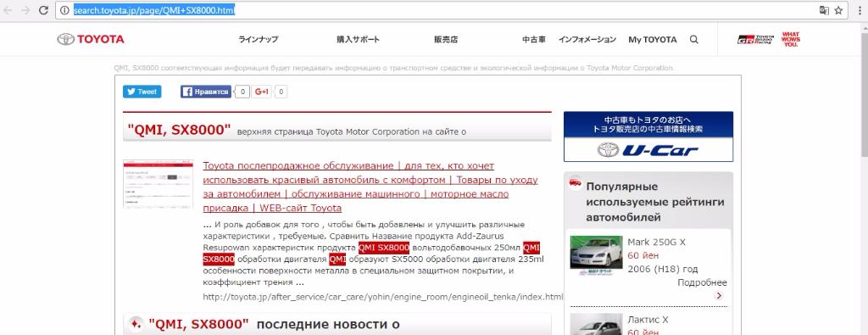Click the red car icon in rankings header
Viewport: 868px width, 335px height.
(576, 182)
